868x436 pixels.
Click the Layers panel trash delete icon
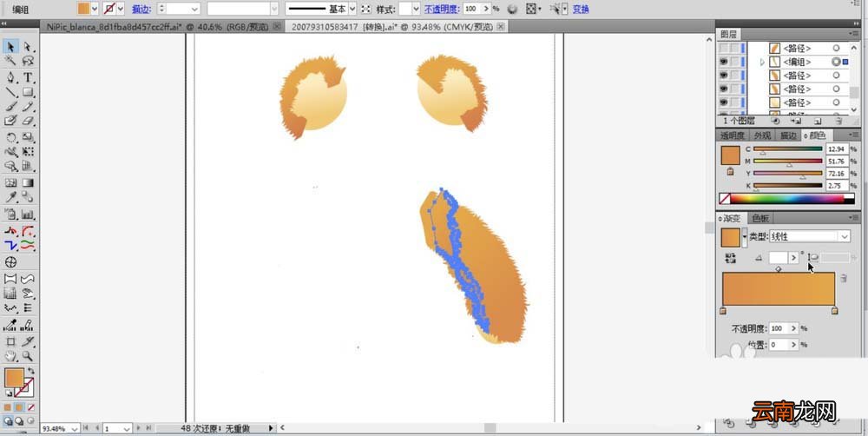click(839, 120)
